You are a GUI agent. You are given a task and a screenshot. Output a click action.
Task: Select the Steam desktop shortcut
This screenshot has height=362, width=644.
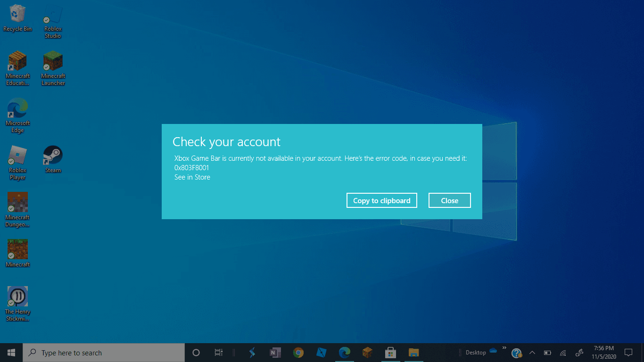point(53,159)
